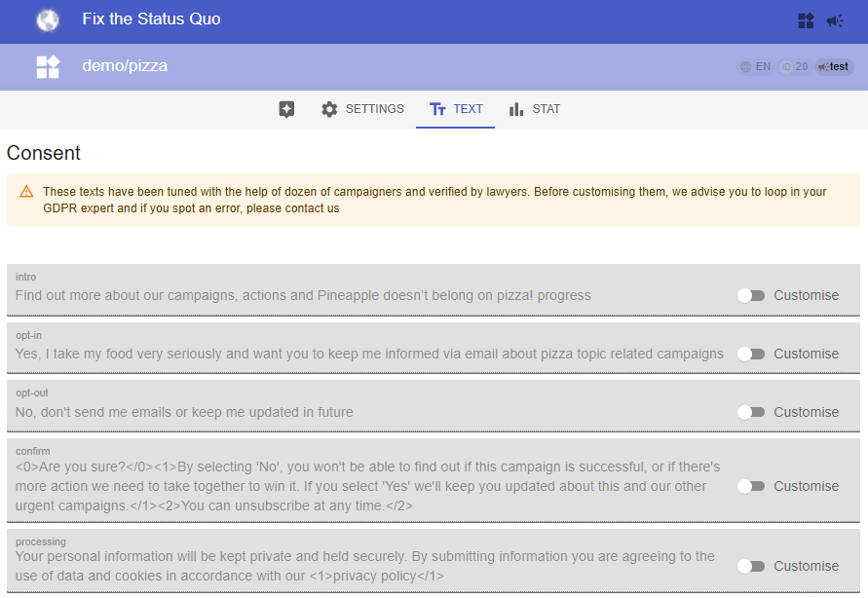This screenshot has width=868, height=598.
Task: Click the Fix the Status Quo title
Action: (x=151, y=19)
